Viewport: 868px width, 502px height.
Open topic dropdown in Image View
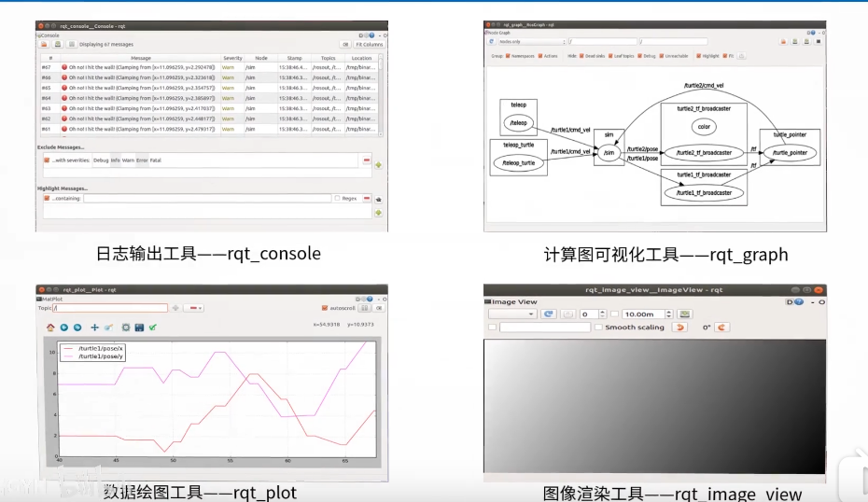pos(512,314)
